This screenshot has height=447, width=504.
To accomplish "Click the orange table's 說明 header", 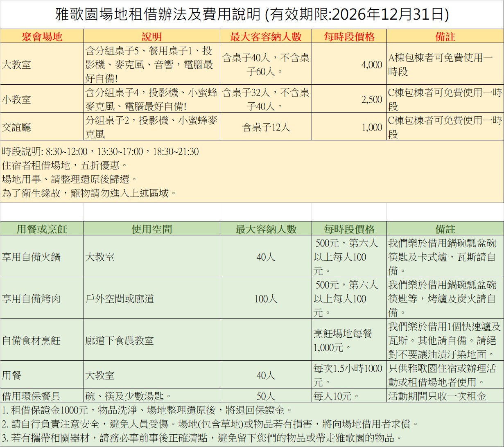I will [152, 36].
